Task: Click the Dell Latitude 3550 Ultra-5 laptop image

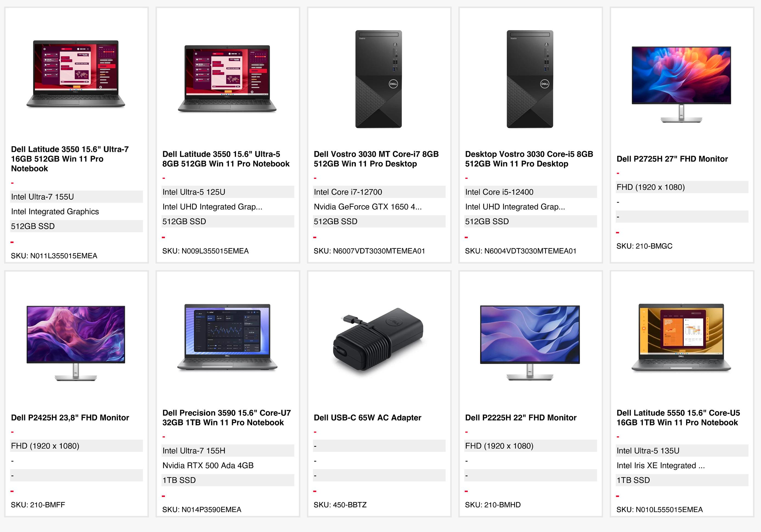Action: click(227, 79)
